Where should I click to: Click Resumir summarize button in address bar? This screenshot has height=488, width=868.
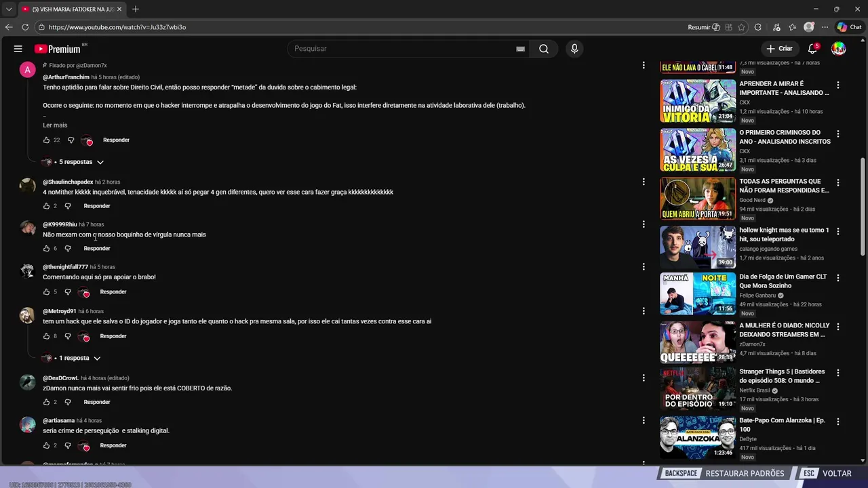click(x=704, y=27)
